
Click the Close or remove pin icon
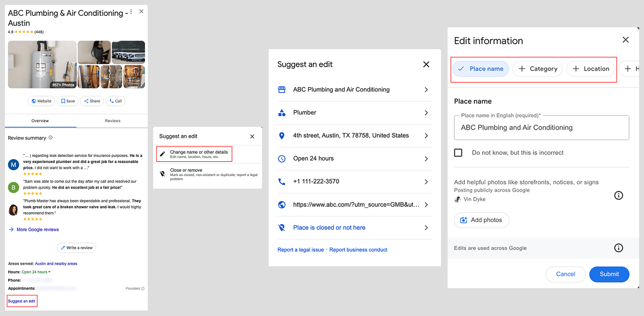[x=163, y=173]
